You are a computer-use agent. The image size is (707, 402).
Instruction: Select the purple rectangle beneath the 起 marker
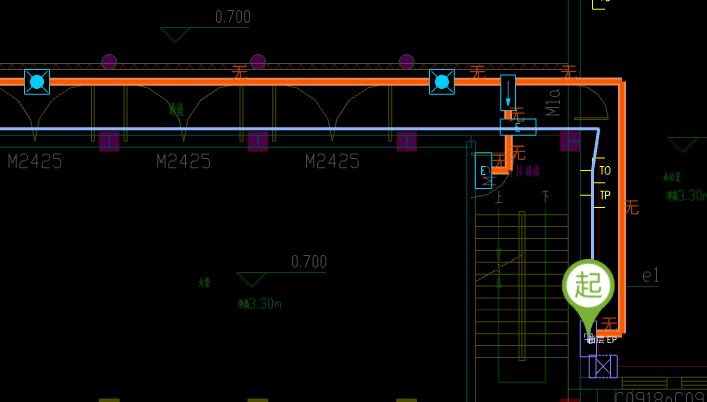tap(588, 338)
